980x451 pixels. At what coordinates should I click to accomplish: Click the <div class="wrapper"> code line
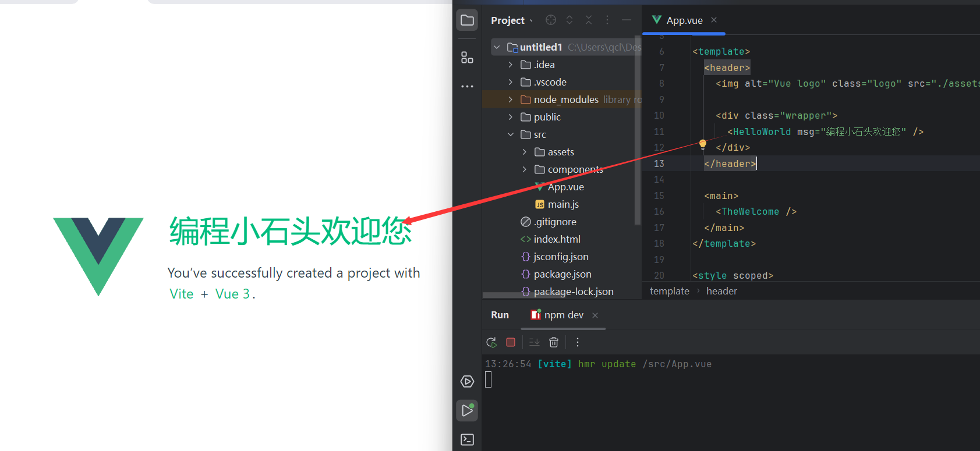point(776,116)
